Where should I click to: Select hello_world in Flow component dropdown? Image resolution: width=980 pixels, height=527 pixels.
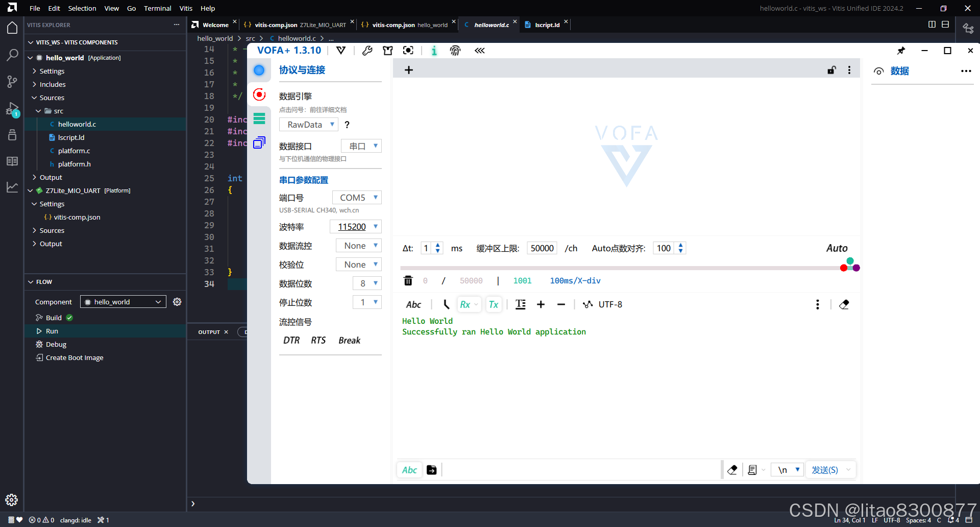[124, 302]
